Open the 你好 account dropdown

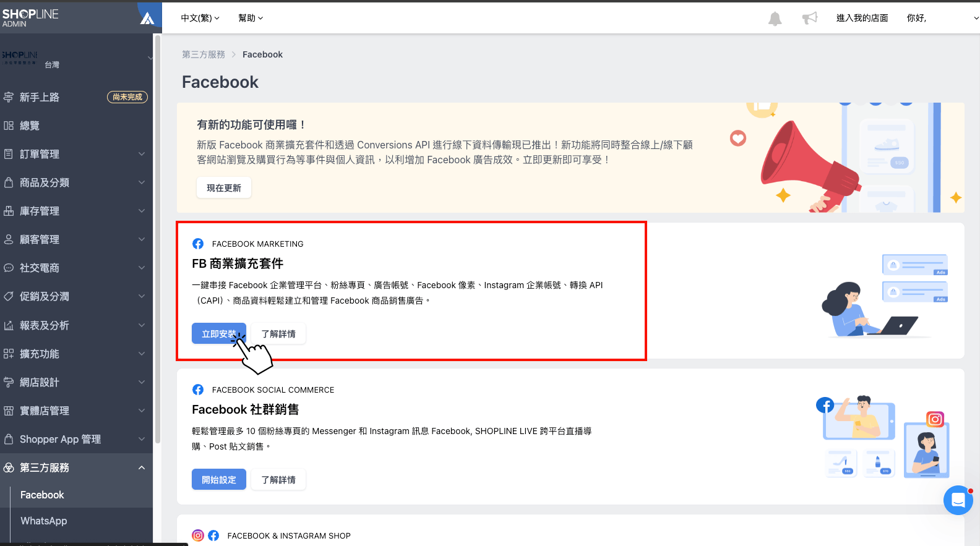(x=942, y=18)
